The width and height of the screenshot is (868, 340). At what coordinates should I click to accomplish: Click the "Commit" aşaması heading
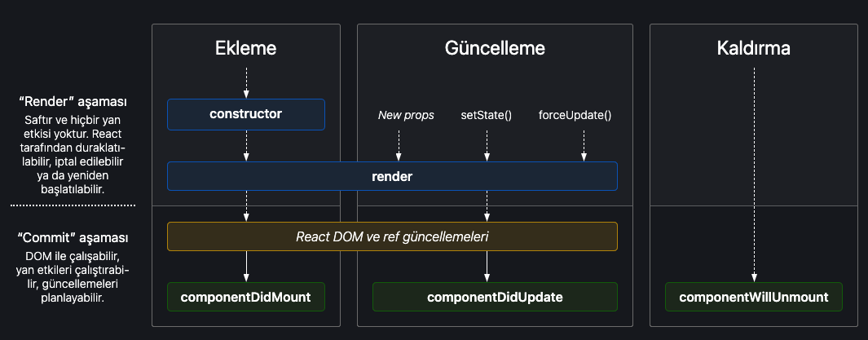pos(73,238)
